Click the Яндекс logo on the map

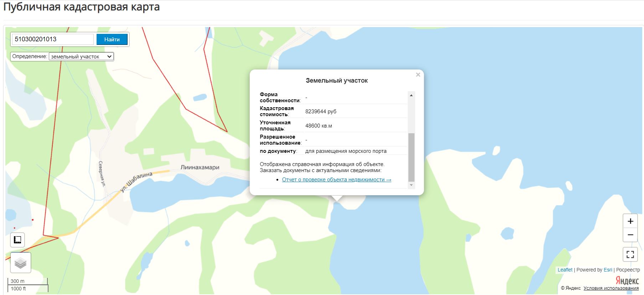(x=627, y=280)
